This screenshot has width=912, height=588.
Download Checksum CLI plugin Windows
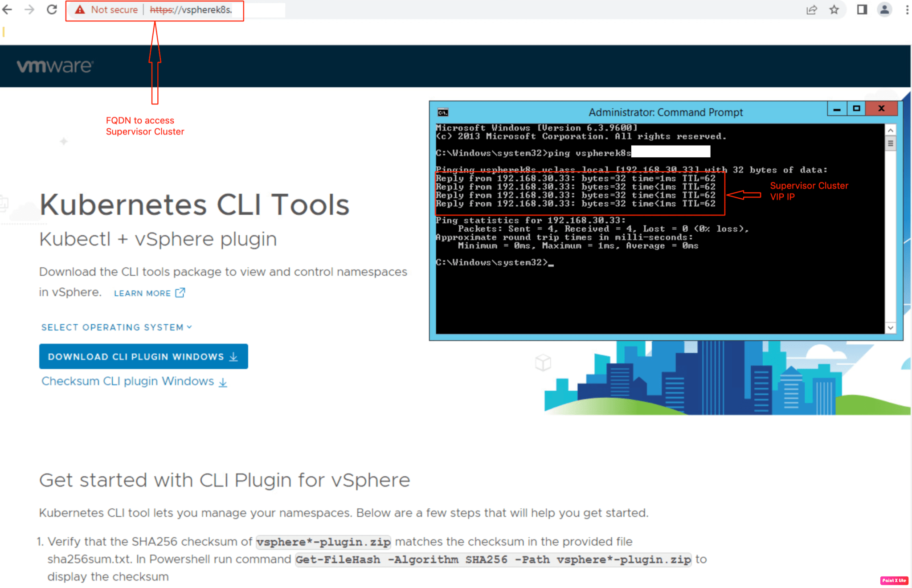tap(127, 381)
